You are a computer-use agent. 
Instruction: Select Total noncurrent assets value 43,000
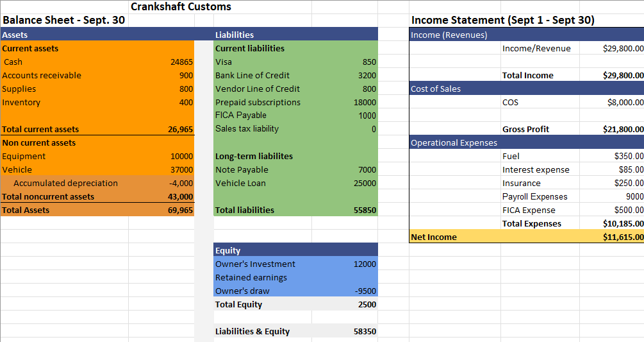click(x=180, y=197)
